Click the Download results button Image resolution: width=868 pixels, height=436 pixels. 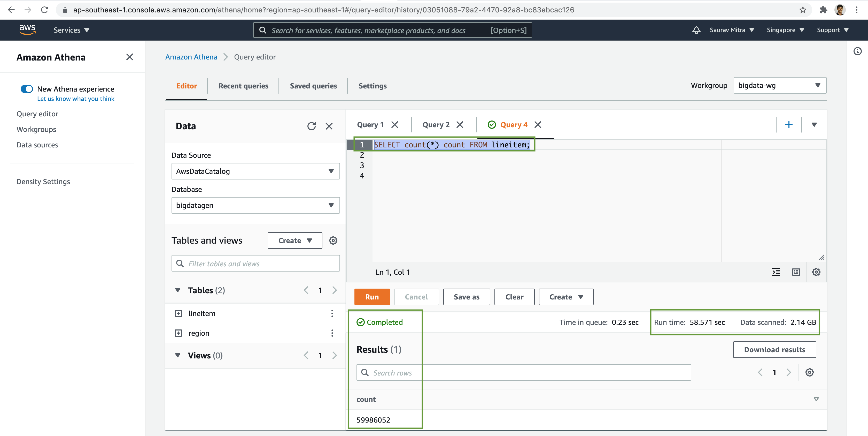[774, 350]
